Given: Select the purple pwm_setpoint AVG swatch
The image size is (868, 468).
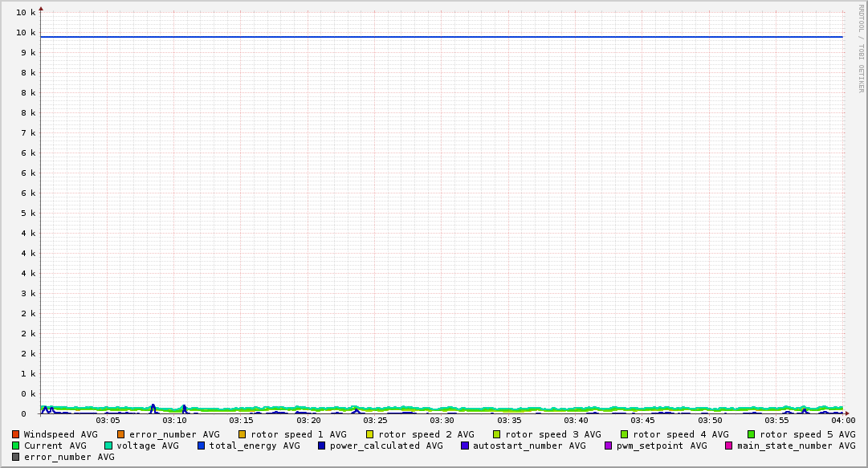Looking at the screenshot, I should [x=609, y=446].
